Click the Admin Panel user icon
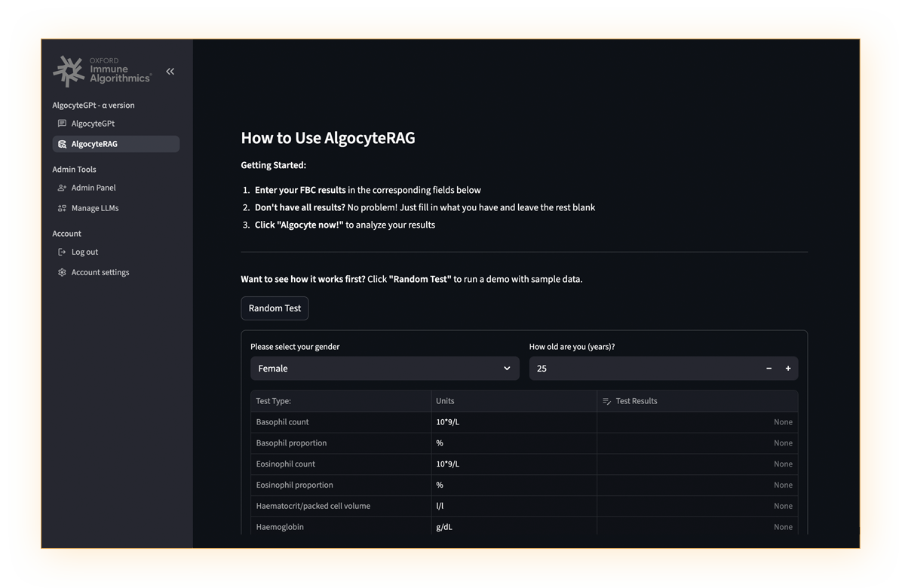 pos(62,188)
